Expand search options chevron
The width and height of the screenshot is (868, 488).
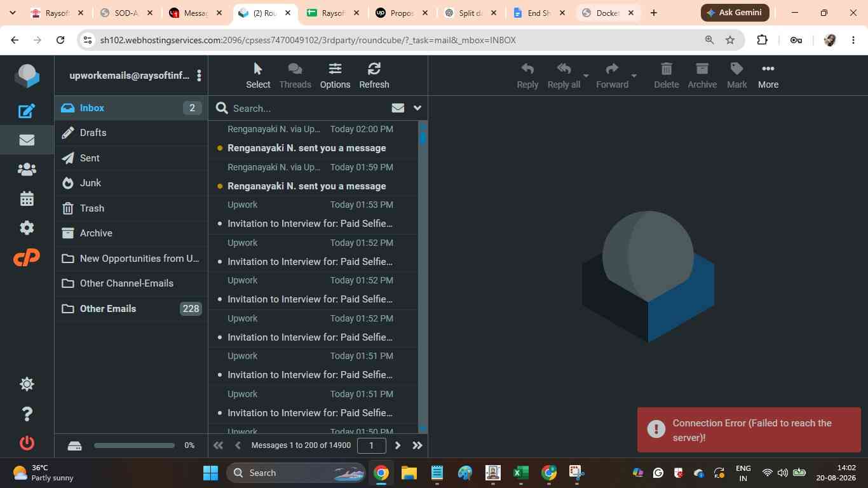coord(417,108)
